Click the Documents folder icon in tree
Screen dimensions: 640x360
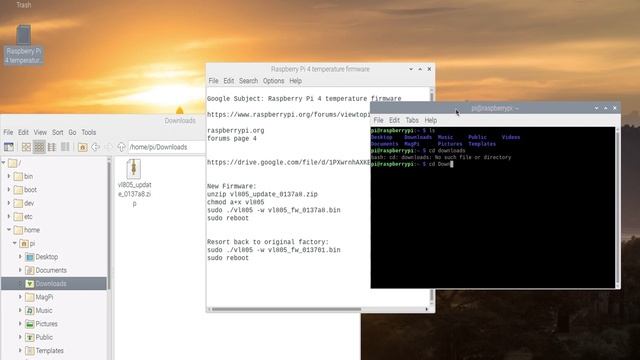(x=29, y=270)
